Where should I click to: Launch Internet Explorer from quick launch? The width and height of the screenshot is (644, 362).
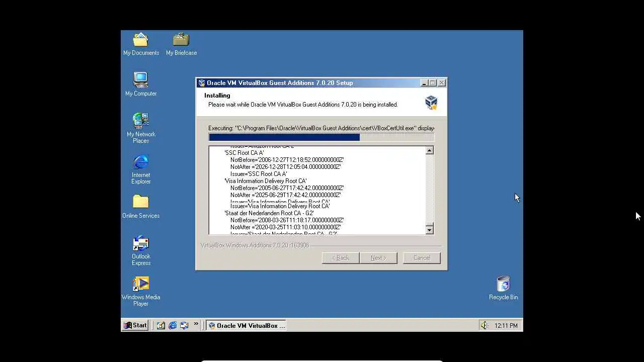tap(173, 325)
